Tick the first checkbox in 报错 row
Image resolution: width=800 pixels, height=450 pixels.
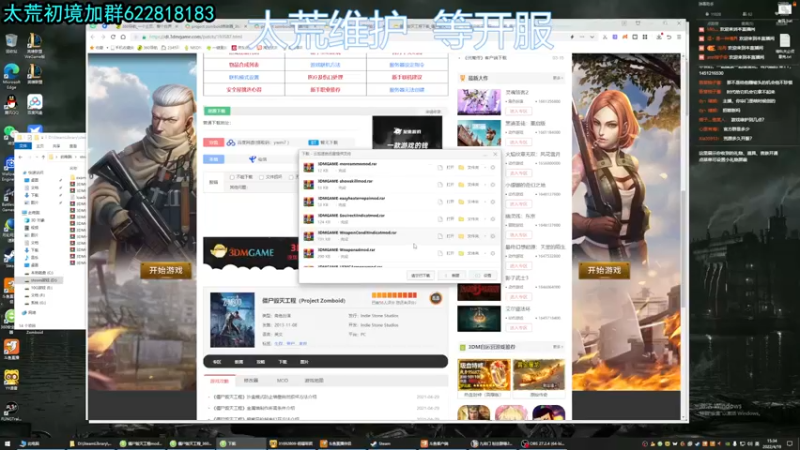pos(232,178)
